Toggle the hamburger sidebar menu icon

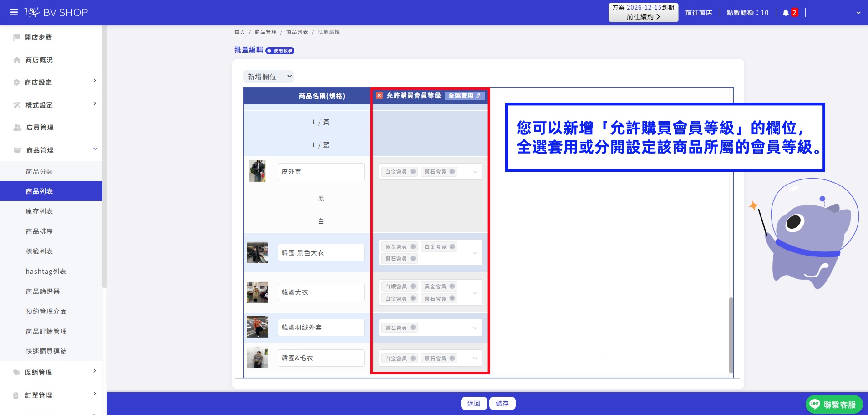click(x=14, y=12)
